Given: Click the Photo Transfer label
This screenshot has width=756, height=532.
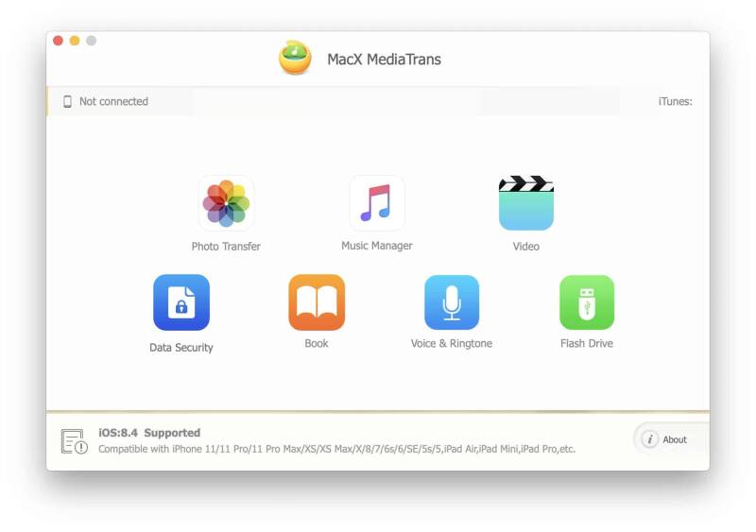Looking at the screenshot, I should click(226, 247).
